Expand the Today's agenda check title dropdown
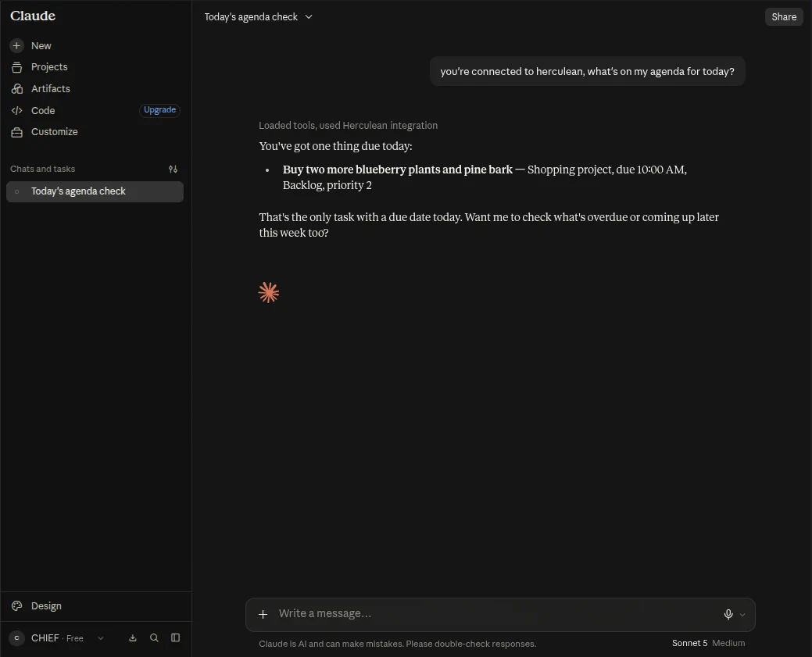812x657 pixels. 309,17
